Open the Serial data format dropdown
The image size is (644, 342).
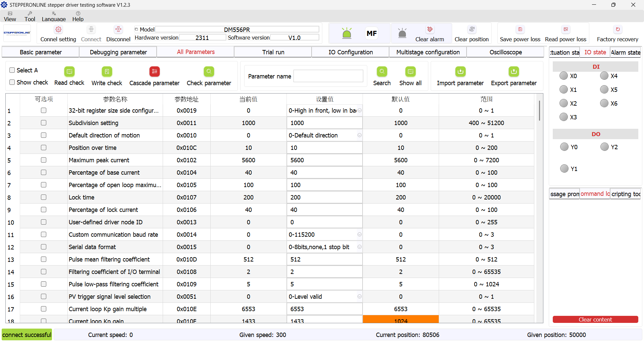click(359, 247)
